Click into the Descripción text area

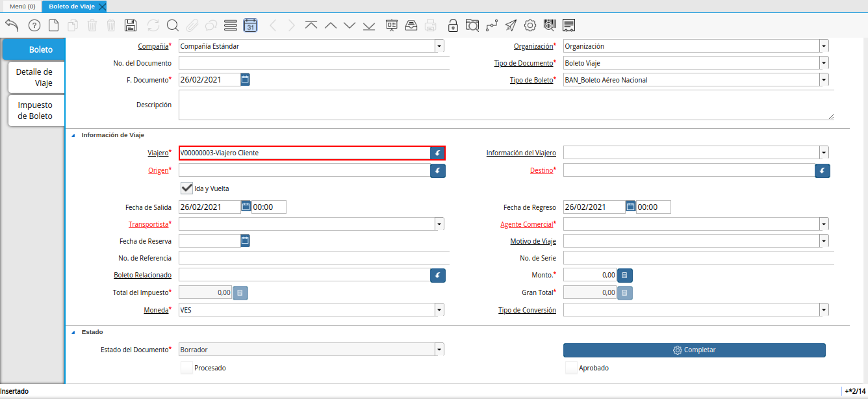(x=505, y=105)
